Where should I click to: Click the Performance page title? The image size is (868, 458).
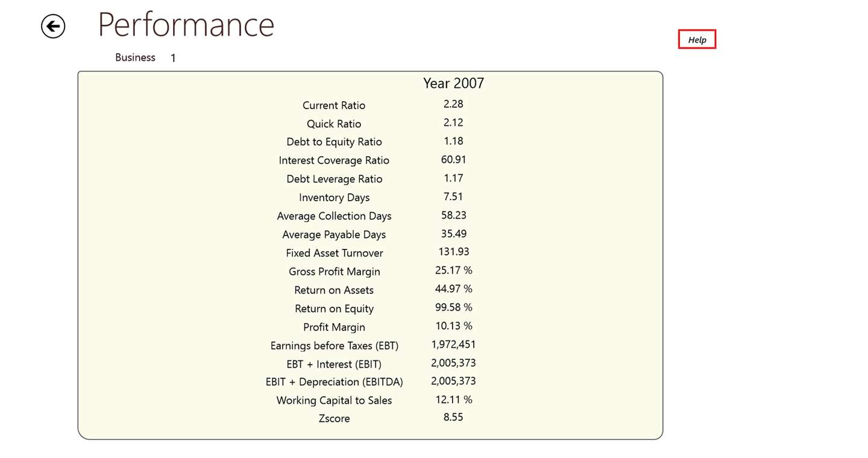[x=186, y=25]
